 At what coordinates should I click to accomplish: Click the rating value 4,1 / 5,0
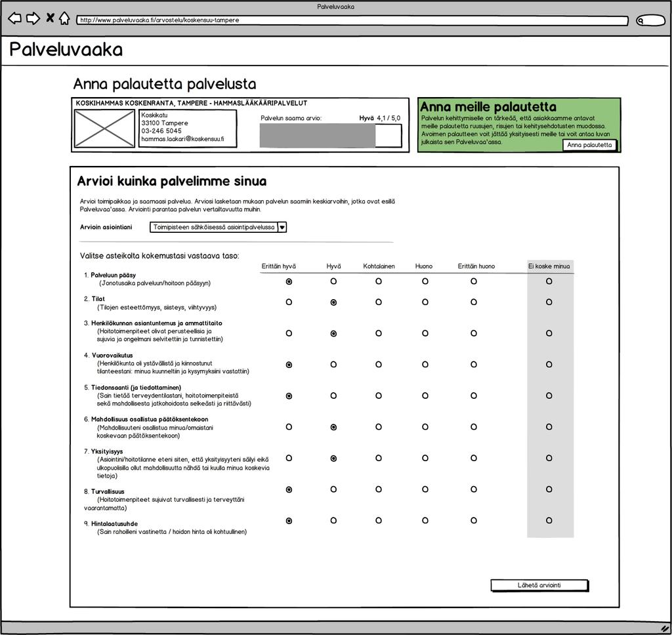(x=388, y=118)
